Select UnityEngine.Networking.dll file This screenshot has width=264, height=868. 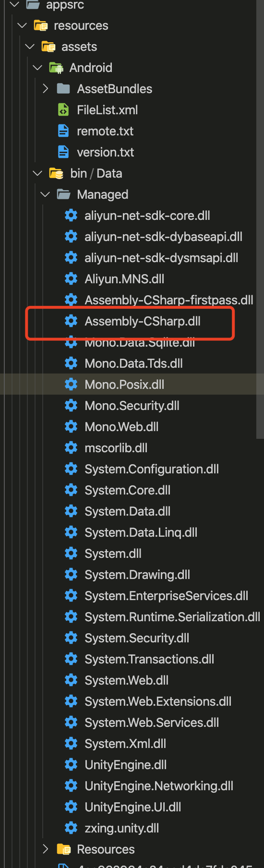(x=159, y=786)
